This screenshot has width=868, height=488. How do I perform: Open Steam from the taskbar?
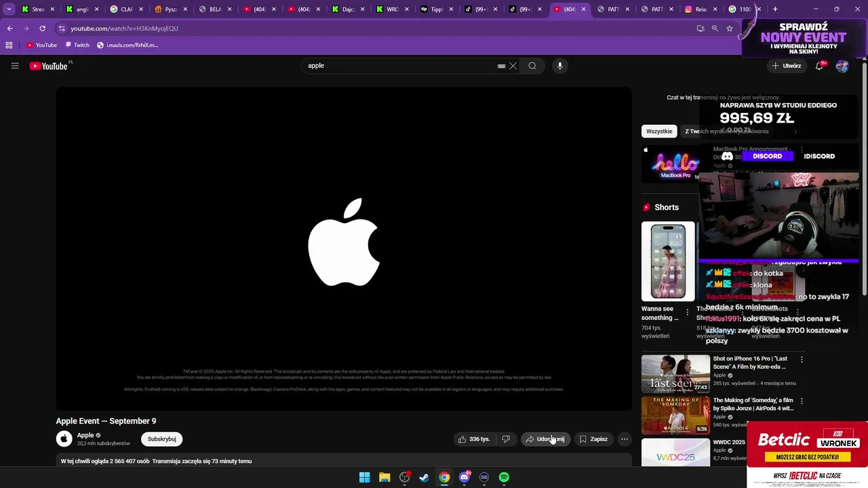(424, 477)
